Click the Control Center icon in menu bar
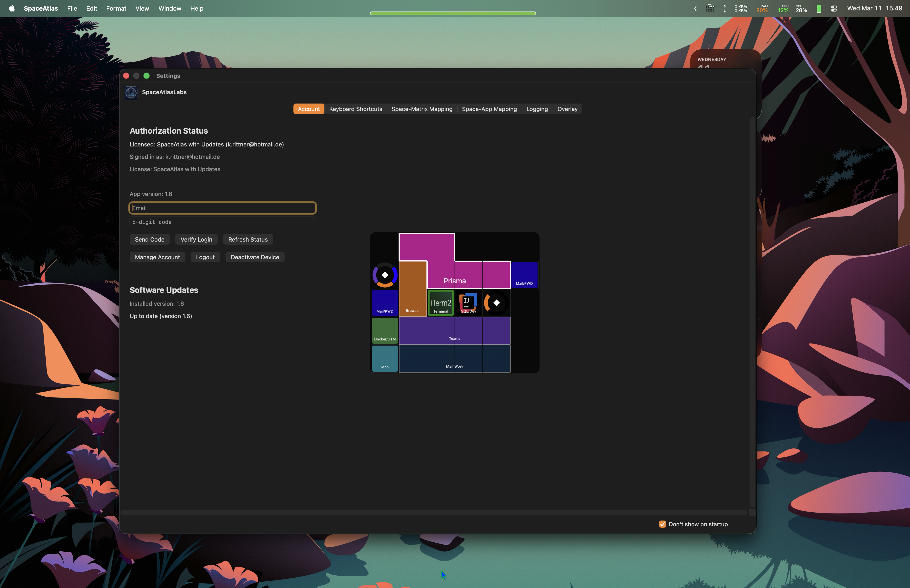Viewport: 910px width, 588px height. coord(834,8)
